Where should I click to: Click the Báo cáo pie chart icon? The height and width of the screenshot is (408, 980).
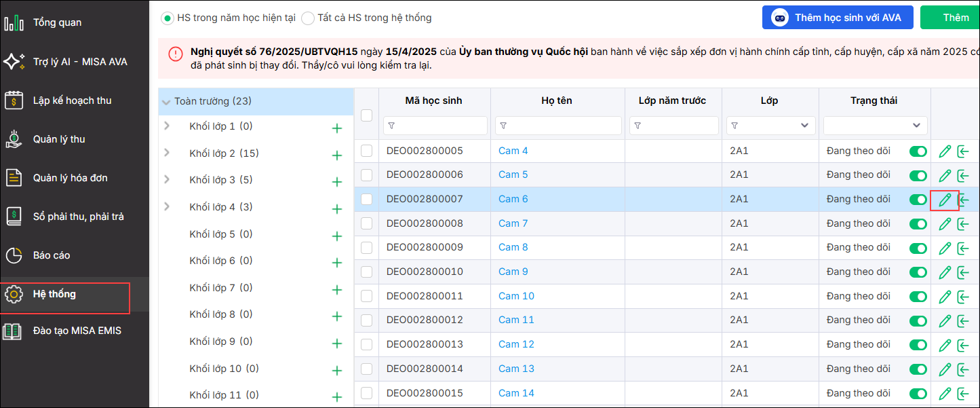click(x=14, y=255)
